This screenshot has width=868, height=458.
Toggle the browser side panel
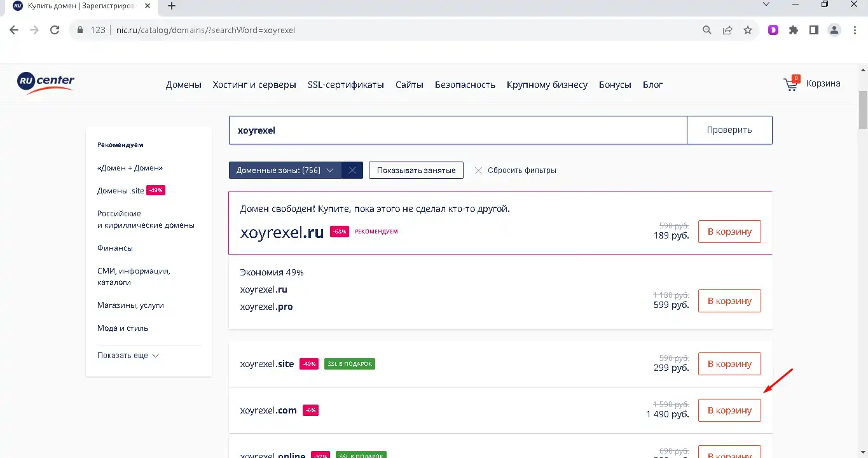814,30
